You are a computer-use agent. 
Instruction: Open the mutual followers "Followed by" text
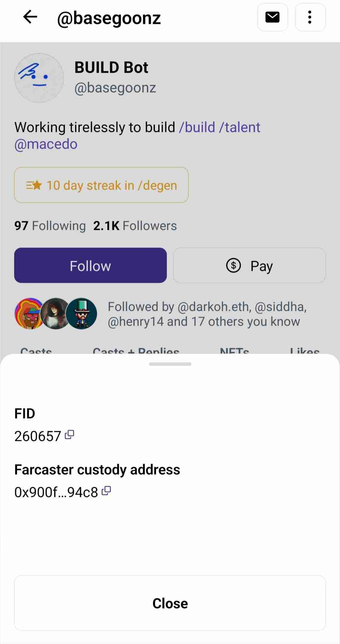[207, 314]
